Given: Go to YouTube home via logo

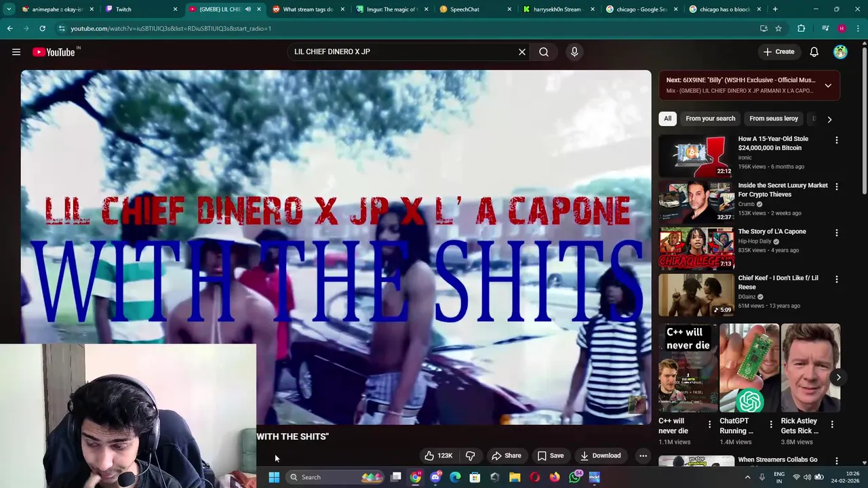Looking at the screenshot, I should point(54,52).
